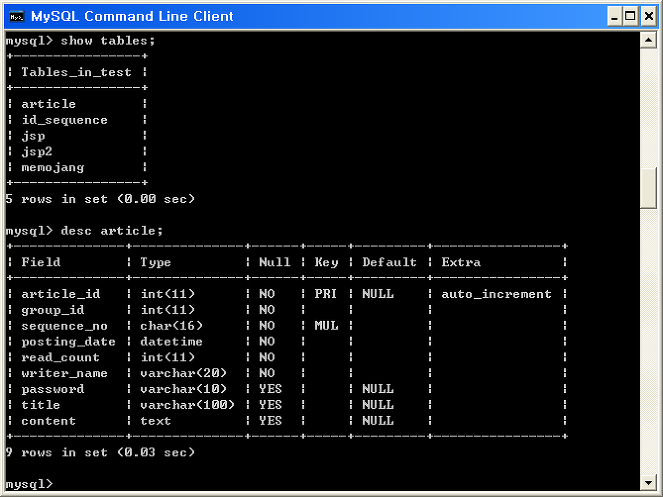Click '9 rows in set (0.03 sec)' text
The height and width of the screenshot is (497, 663).
click(x=100, y=453)
